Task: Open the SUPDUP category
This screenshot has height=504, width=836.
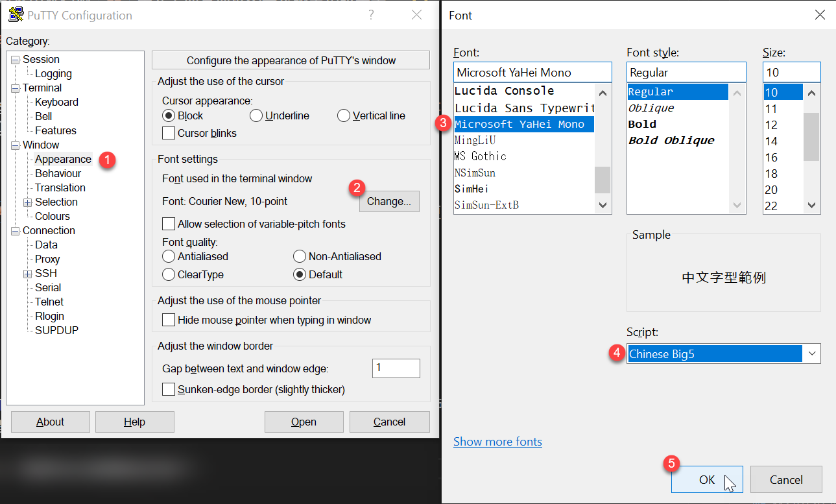Action: [56, 330]
